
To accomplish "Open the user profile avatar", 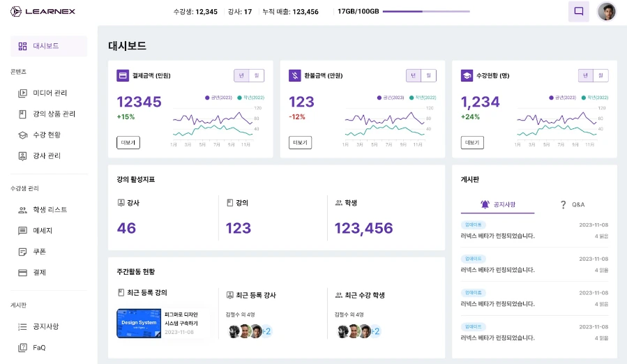I will [x=607, y=11].
